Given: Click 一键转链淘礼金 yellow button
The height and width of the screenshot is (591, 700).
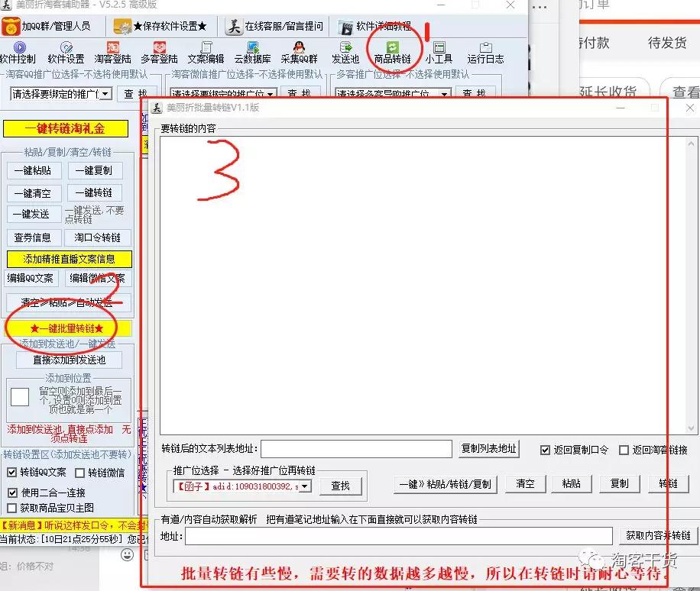Looking at the screenshot, I should pyautogui.click(x=65, y=129).
